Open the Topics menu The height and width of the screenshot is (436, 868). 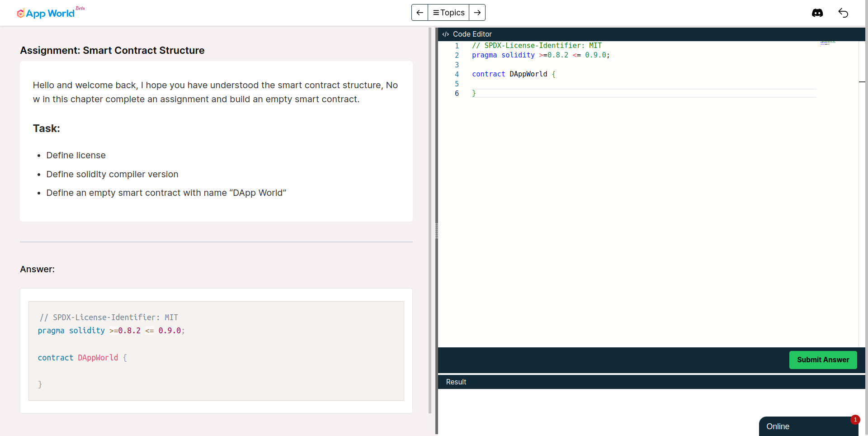(448, 13)
